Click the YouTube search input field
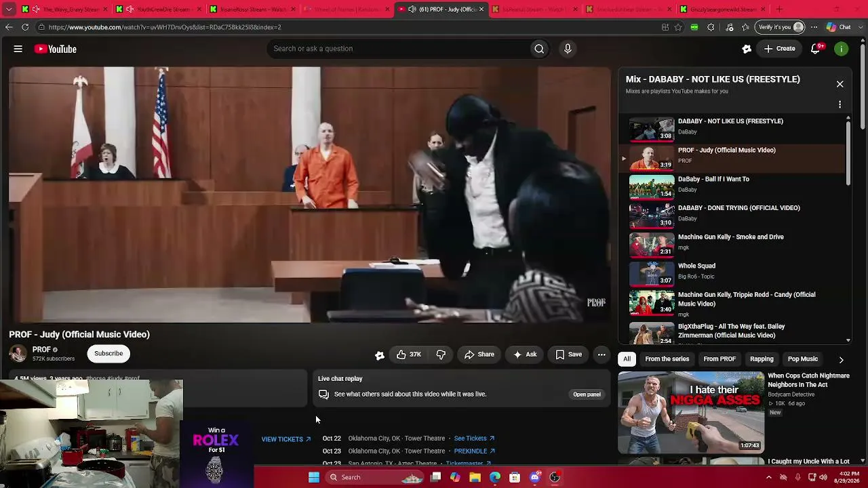 point(400,49)
